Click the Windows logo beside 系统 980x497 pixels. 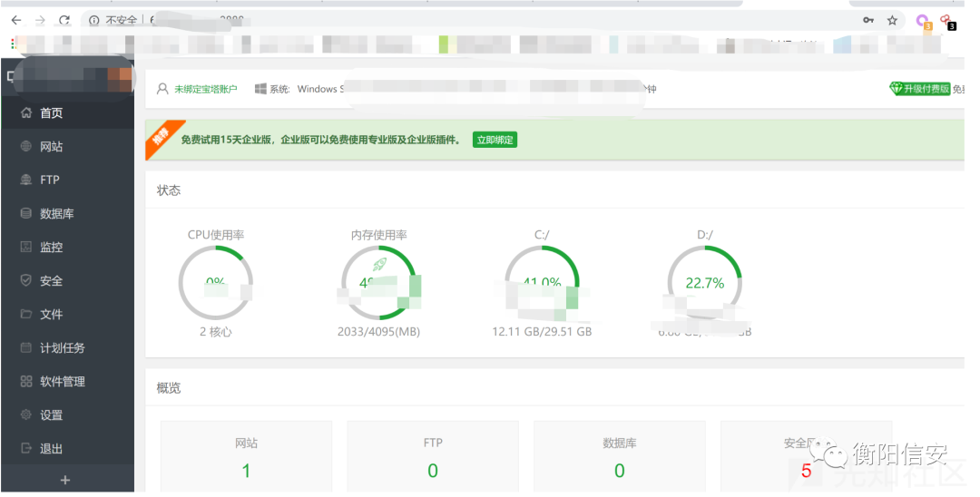click(x=260, y=89)
